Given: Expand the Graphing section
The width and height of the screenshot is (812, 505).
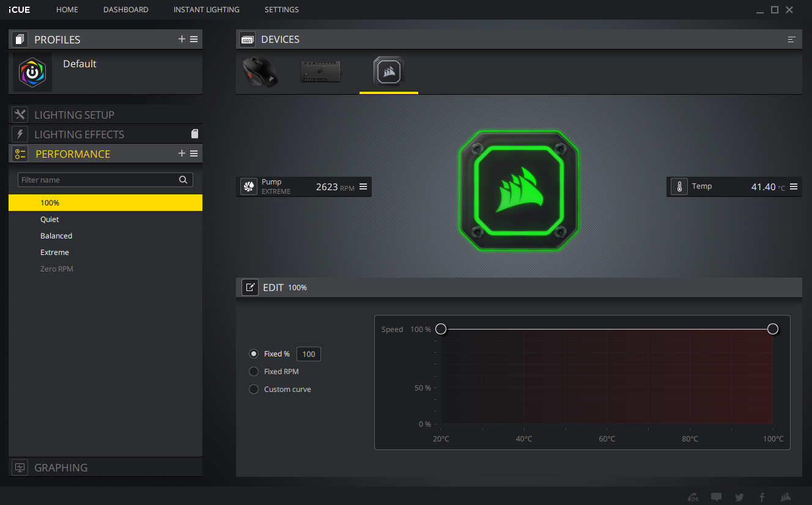Looking at the screenshot, I should [105, 467].
